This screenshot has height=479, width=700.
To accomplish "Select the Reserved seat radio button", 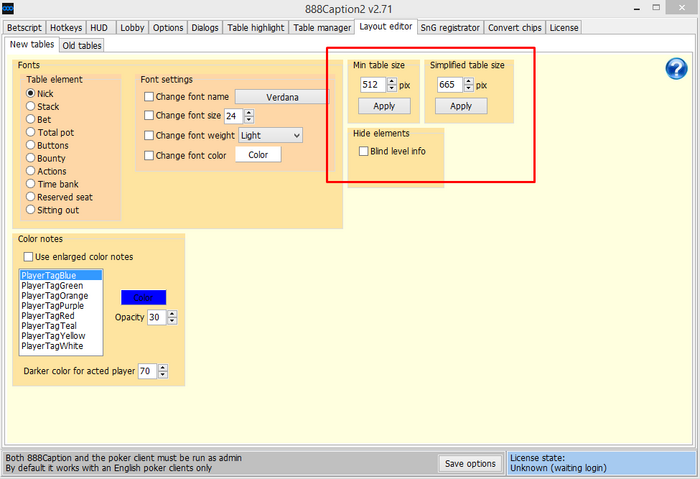I will (x=30, y=197).
